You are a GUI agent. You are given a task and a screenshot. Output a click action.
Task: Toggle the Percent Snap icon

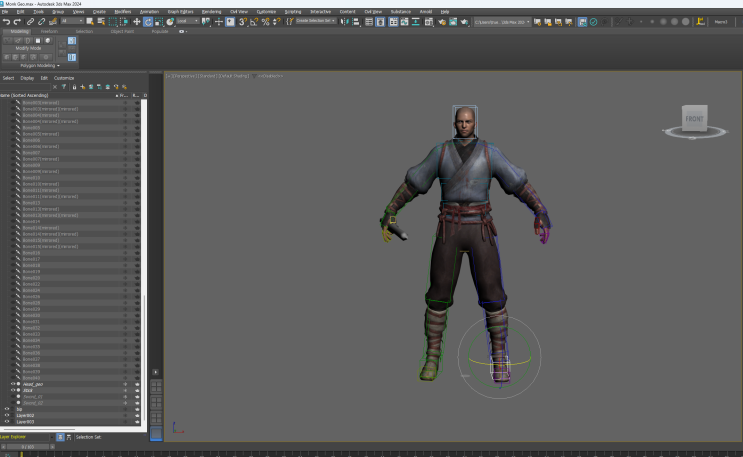tap(265, 22)
